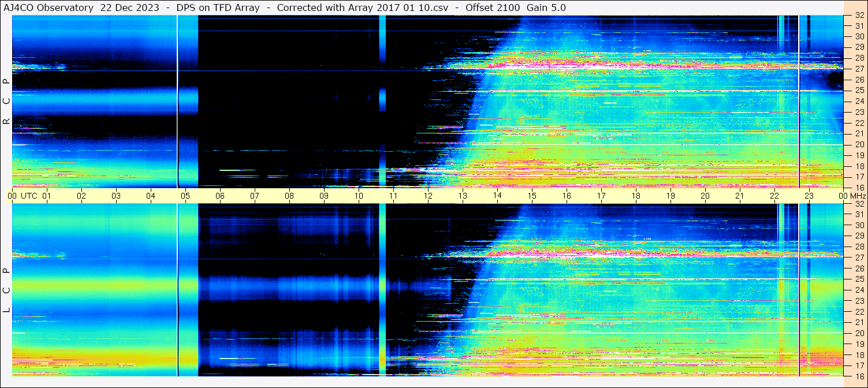This screenshot has height=388, width=868.
Task: Click the 23 hour mark on time axis
Action: 809,196
